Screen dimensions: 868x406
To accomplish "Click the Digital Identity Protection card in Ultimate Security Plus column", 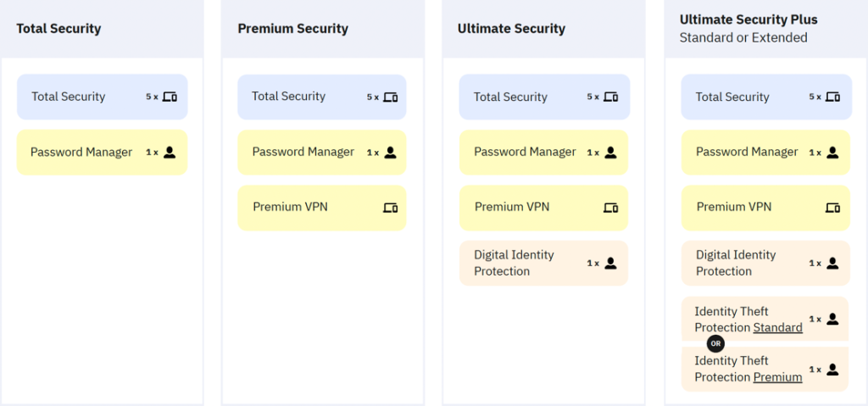I will tap(765, 263).
